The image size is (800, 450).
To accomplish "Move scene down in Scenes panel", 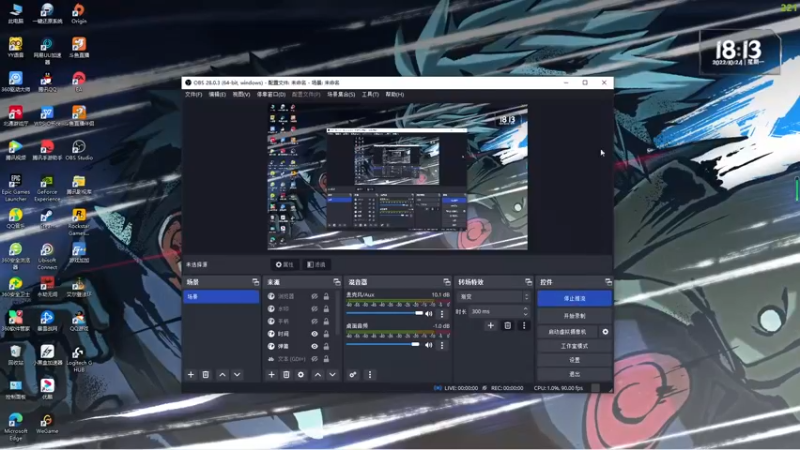I will (237, 374).
